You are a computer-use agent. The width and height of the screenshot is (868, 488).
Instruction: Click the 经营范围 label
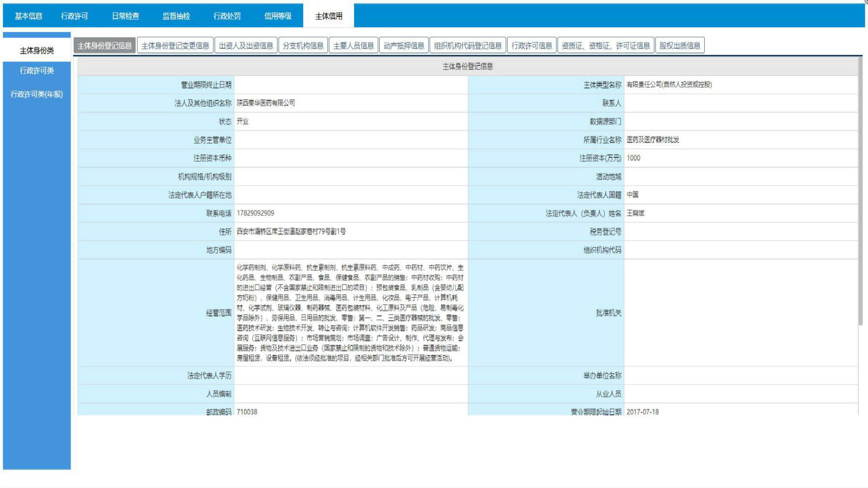coord(219,313)
